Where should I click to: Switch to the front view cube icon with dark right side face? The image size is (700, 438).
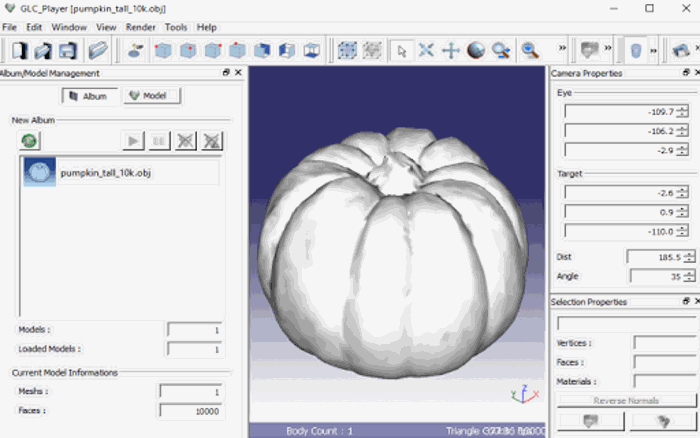262,50
